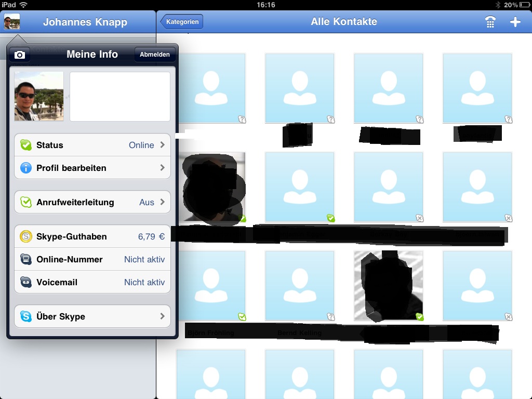Viewport: 532px width, 399px height.
Task: Tap Nicht aktiv next to Online-Nummer
Action: [144, 259]
